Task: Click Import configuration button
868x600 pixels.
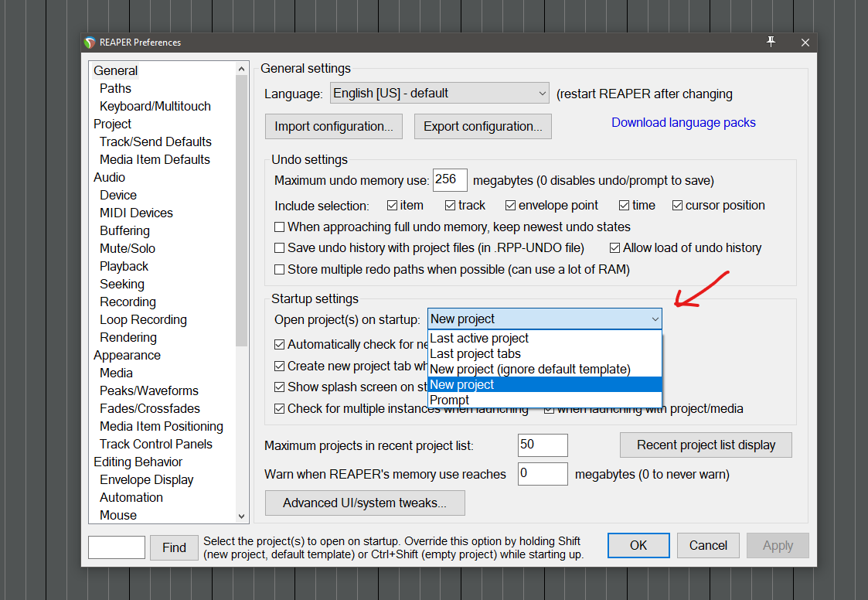Action: tap(334, 126)
